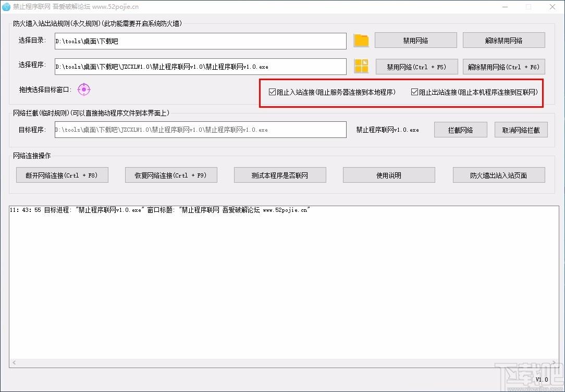
Task: Click the yellow program picker icon
Action: [x=361, y=66]
